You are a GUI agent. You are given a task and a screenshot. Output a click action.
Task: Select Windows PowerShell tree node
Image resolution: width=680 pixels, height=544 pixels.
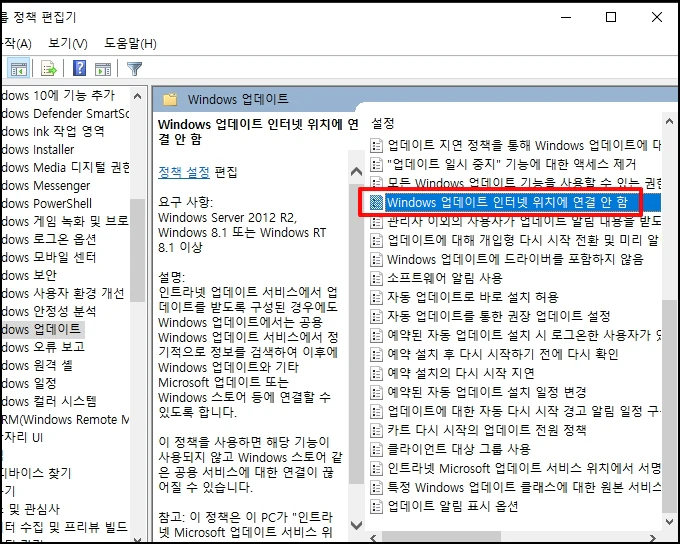tap(46, 203)
